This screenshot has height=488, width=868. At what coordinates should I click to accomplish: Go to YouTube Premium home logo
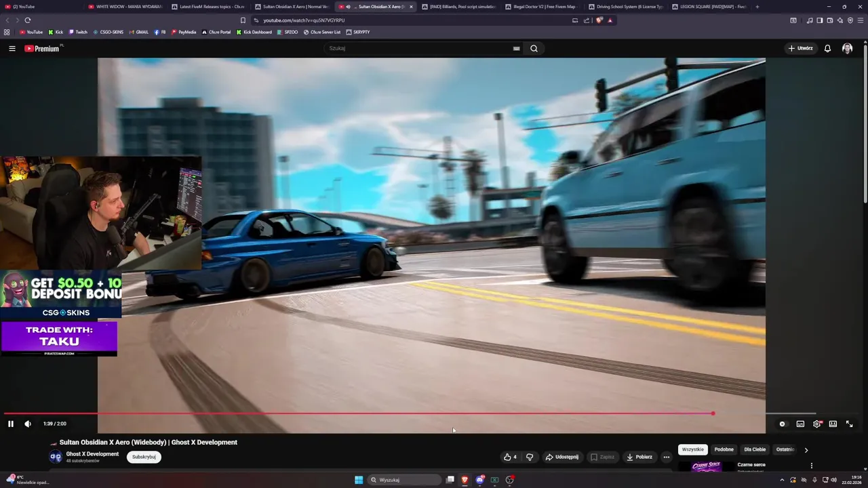[42, 48]
